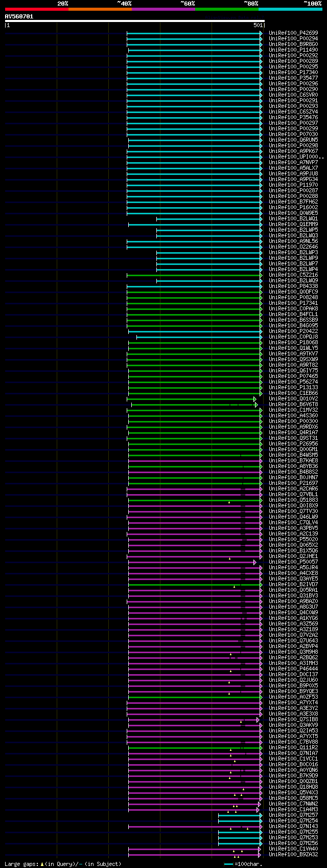Select hit UniRef100_Q111R2
The width and height of the screenshot is (327, 868).
tap(293, 747)
